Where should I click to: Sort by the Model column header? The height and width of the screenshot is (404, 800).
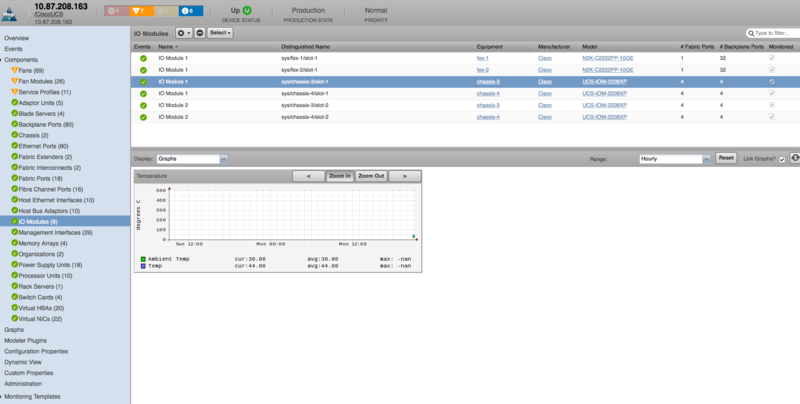589,46
